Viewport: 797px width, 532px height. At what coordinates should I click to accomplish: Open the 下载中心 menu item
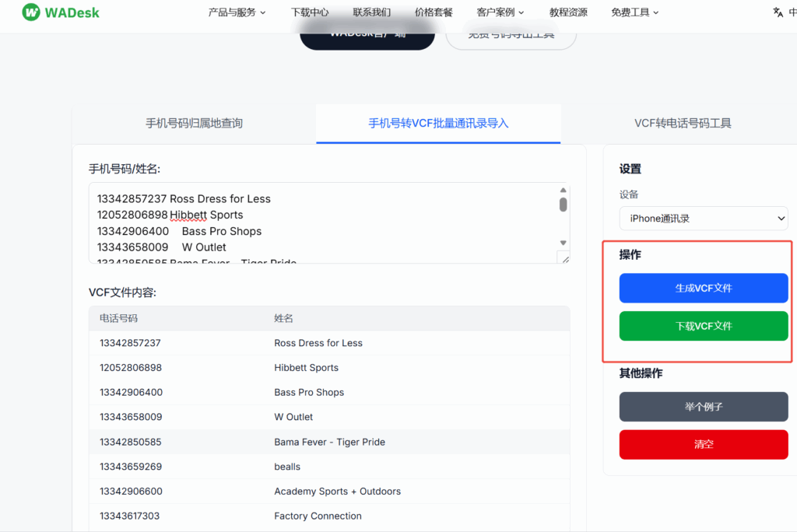click(x=309, y=12)
